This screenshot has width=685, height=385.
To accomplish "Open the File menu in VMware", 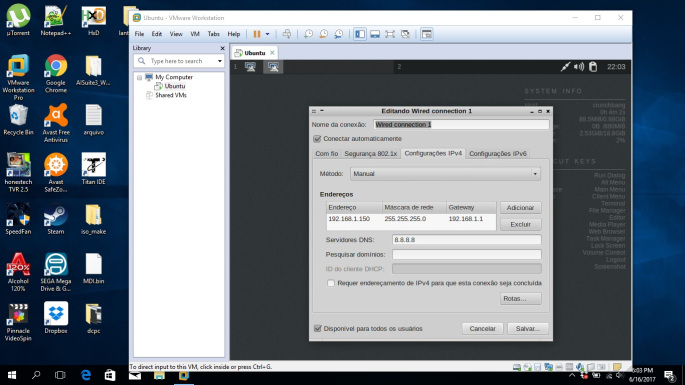I will pos(139,34).
